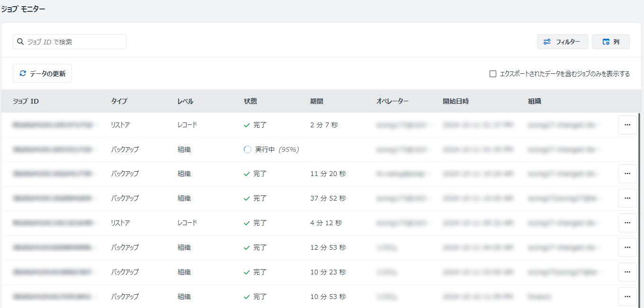Enable showing only jobs with exported data
This screenshot has width=644, height=308.
493,74
